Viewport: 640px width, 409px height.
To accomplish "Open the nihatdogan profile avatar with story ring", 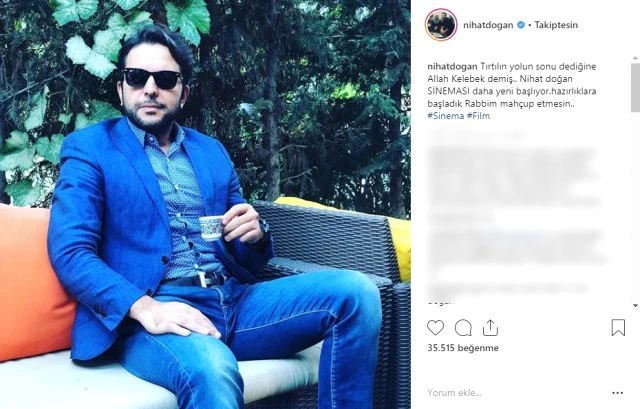I will click(x=441, y=25).
